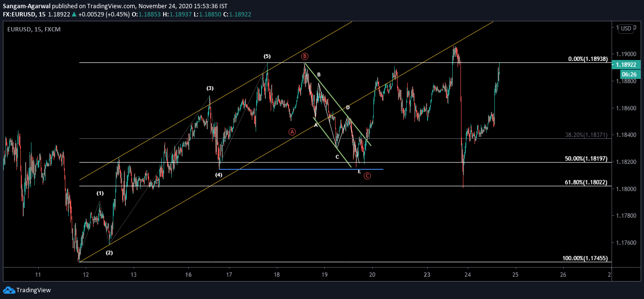
Task: Select wave label (1)
Action: [x=100, y=193]
